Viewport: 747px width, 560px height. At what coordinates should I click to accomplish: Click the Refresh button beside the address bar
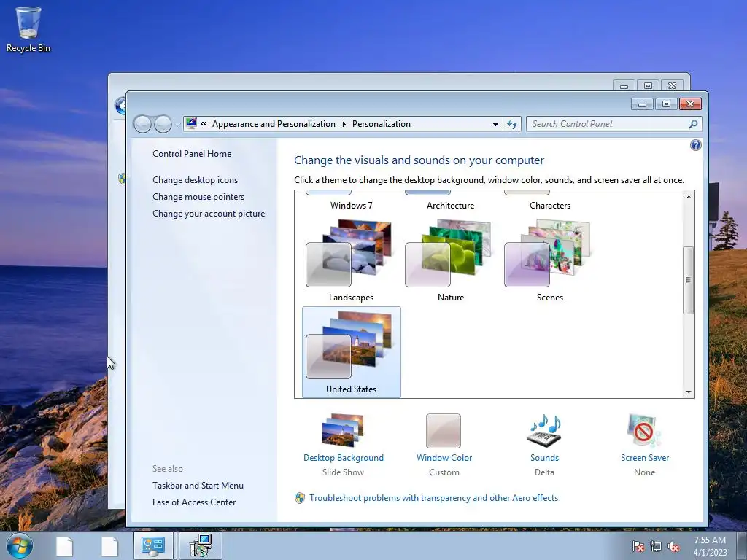point(512,124)
